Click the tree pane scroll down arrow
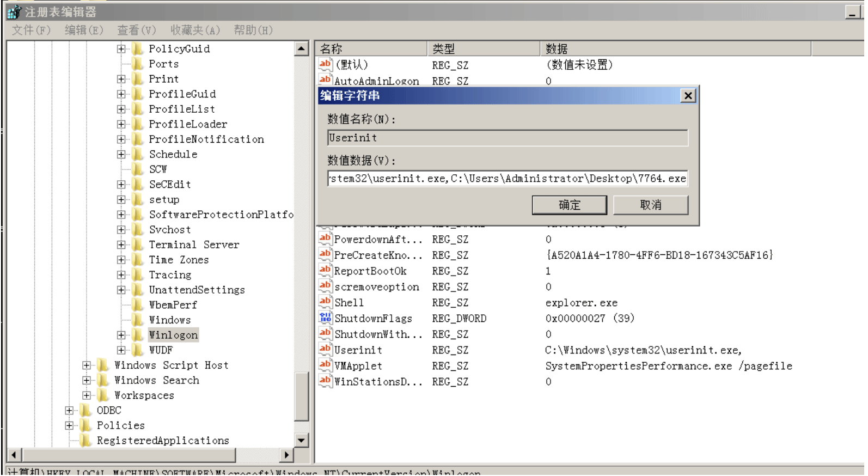The height and width of the screenshot is (476, 868). pyautogui.click(x=302, y=440)
